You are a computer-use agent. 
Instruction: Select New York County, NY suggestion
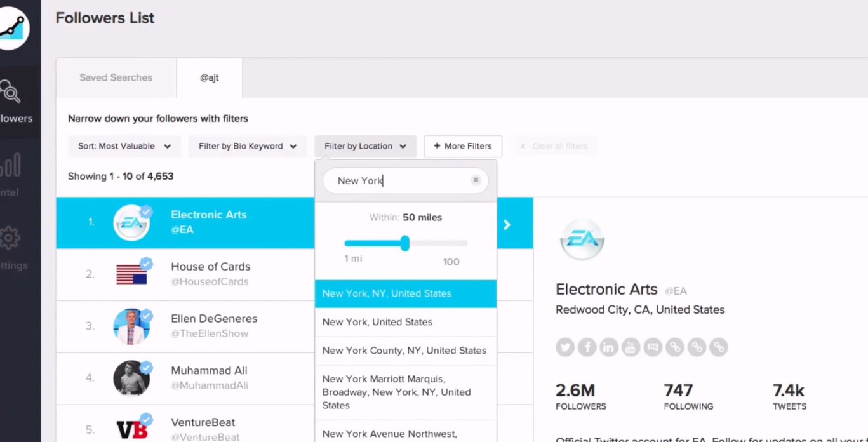tap(405, 351)
